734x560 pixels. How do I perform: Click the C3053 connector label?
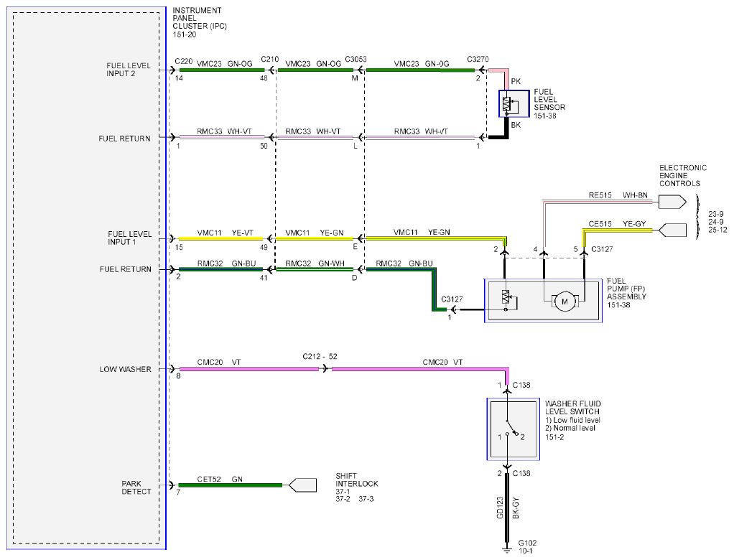(356, 60)
